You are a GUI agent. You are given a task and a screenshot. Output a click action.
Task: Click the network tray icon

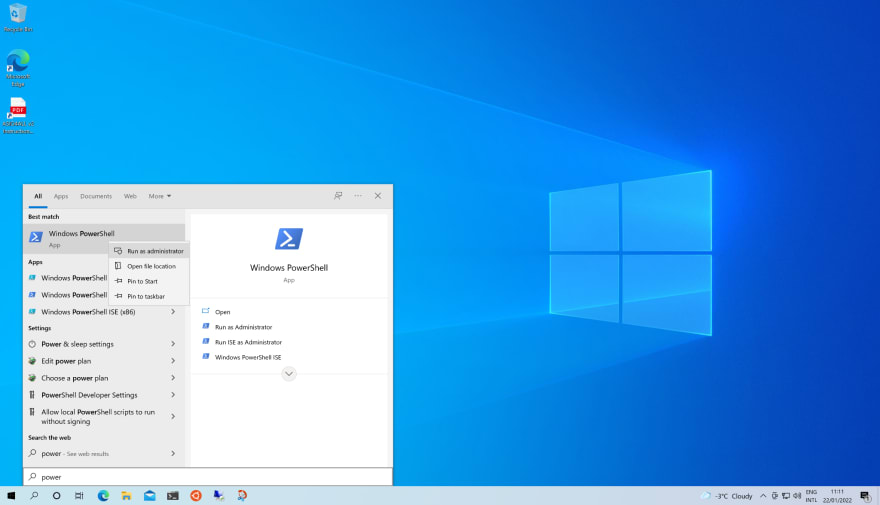pyautogui.click(x=786, y=496)
